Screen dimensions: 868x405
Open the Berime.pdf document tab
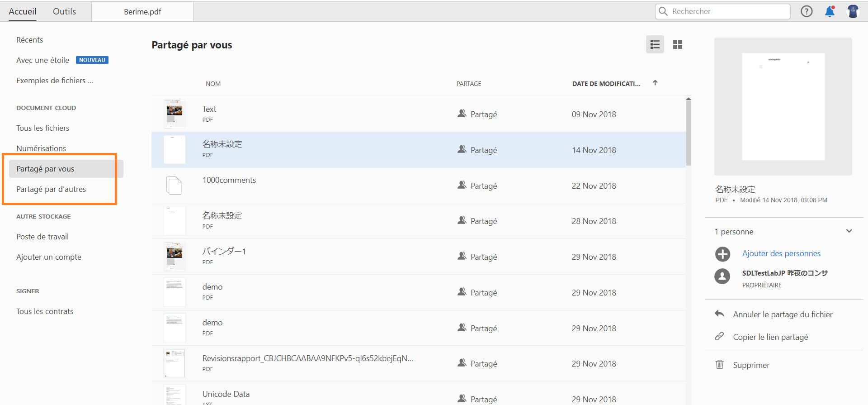(x=142, y=12)
